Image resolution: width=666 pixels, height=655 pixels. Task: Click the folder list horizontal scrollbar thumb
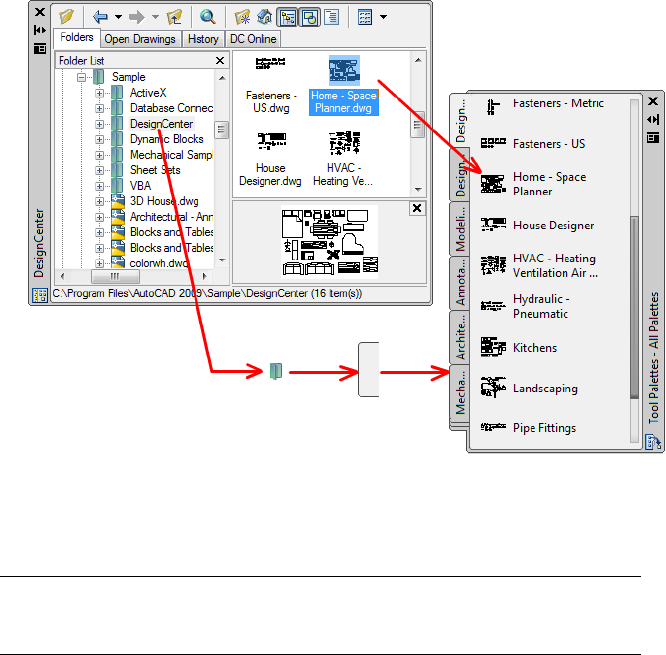pyautogui.click(x=115, y=277)
